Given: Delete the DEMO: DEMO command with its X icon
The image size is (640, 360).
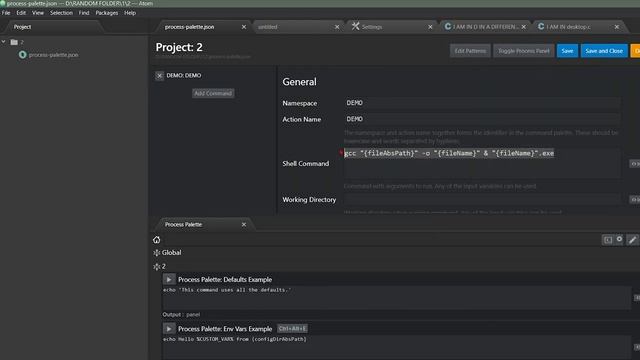Looking at the screenshot, I should click(x=160, y=76).
